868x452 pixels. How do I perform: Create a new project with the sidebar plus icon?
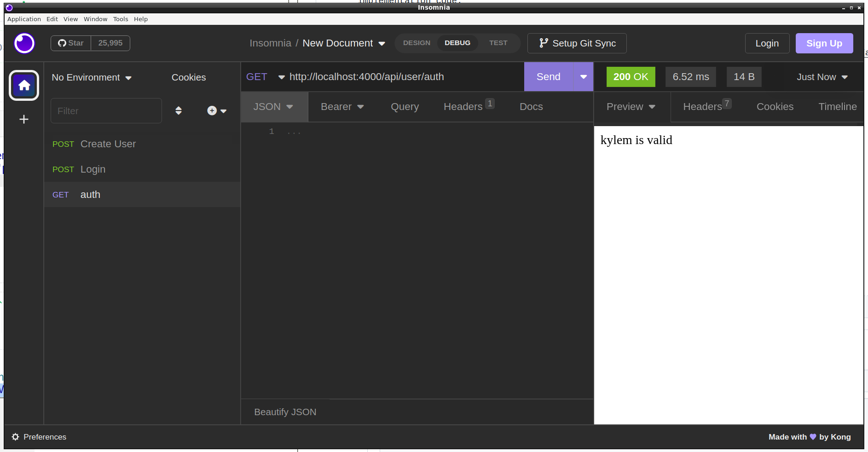click(23, 119)
